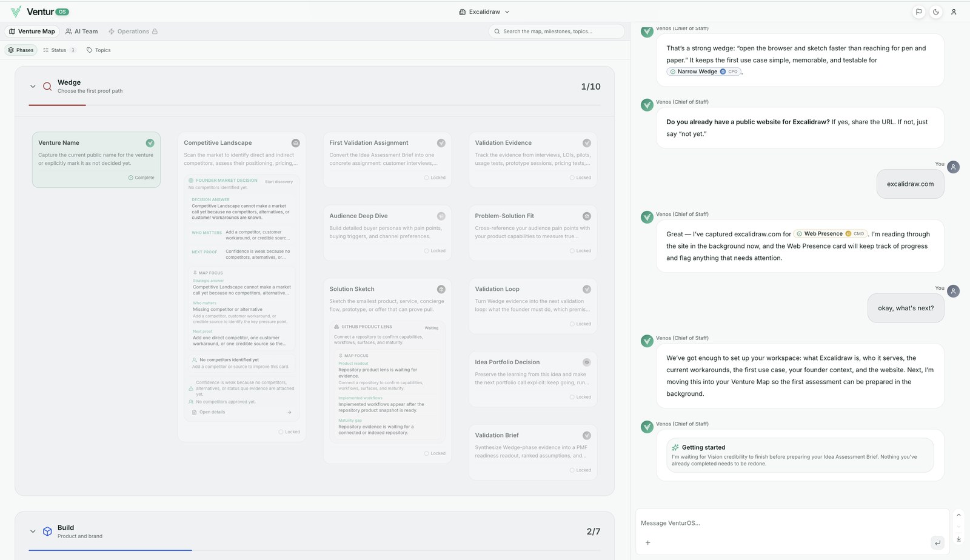Image resolution: width=970 pixels, height=560 pixels.
Task: Click Locked status on Solution Sketch card
Action: (x=435, y=453)
